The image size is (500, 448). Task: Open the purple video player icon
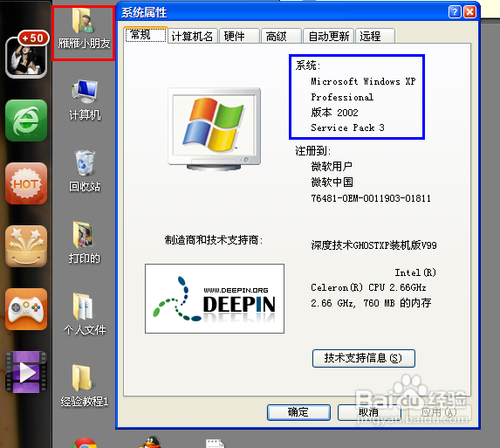pos(26,372)
